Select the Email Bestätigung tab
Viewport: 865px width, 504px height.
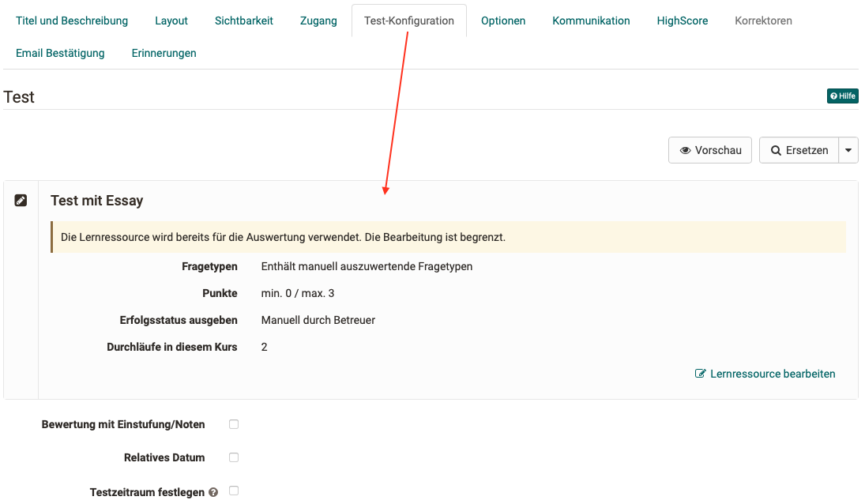[60, 53]
